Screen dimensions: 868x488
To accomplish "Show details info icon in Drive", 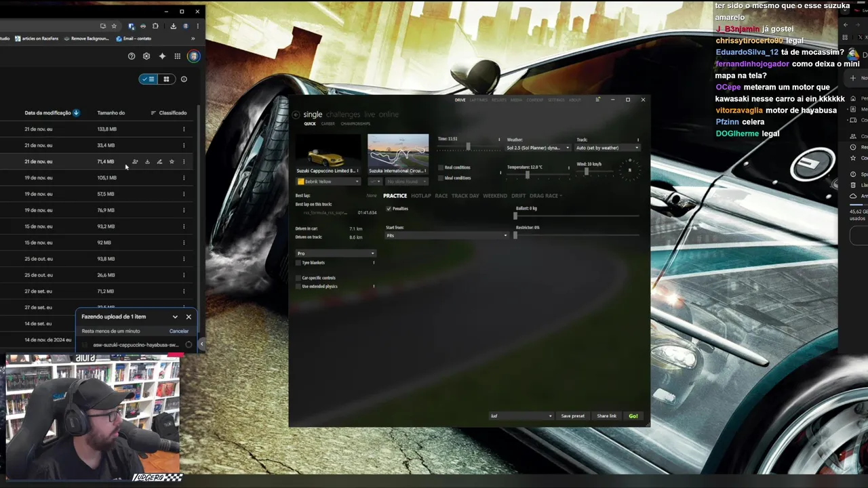I will point(184,79).
